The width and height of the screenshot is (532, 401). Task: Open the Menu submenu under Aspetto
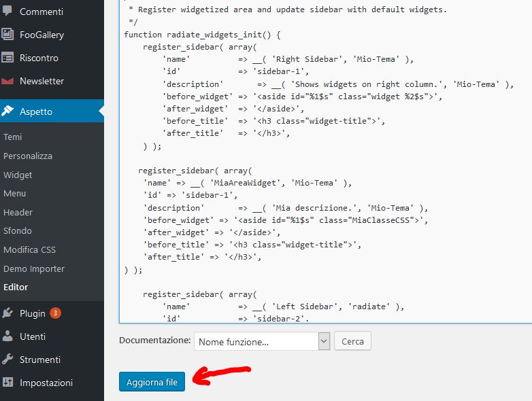[14, 193]
